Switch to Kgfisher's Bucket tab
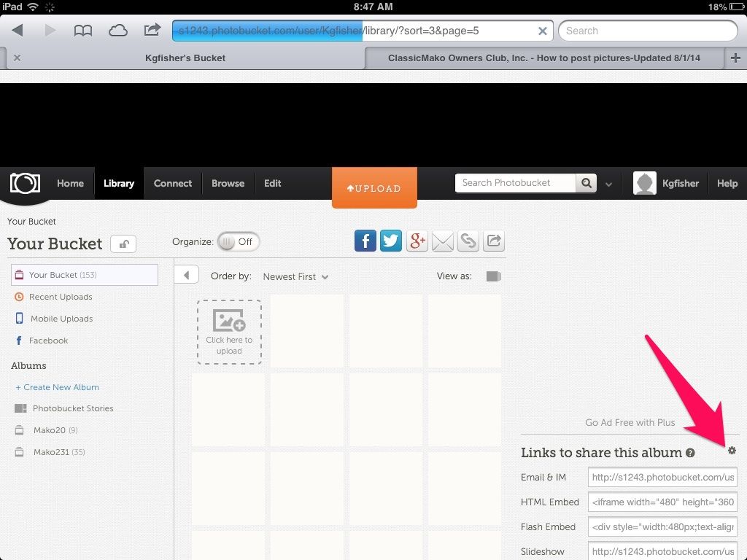 click(x=185, y=58)
